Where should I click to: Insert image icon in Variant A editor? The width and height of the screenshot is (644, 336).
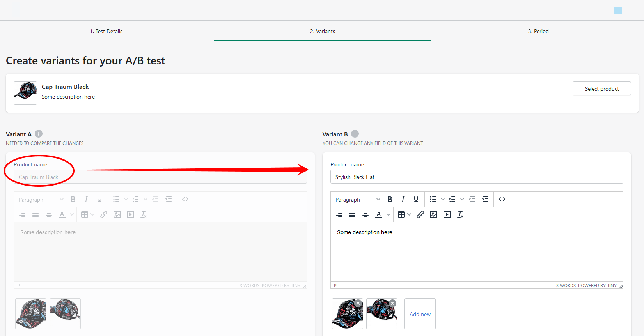[x=117, y=214]
